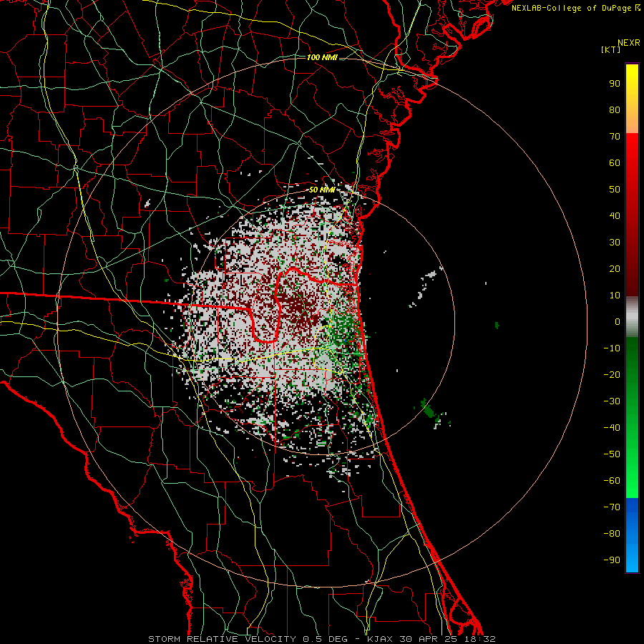The width and height of the screenshot is (644, 644).
Task: Click the positive 50 knot color scale label
Action: (615, 190)
